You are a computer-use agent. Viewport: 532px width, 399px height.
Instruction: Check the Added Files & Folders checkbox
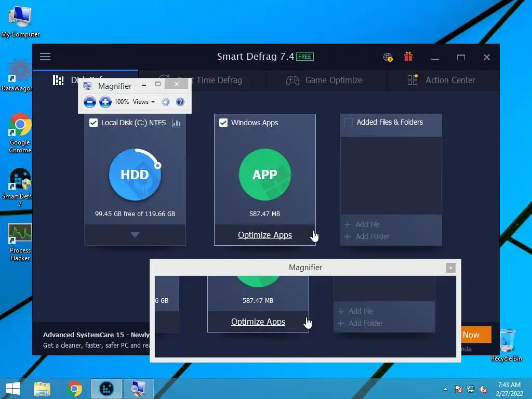pyautogui.click(x=349, y=122)
